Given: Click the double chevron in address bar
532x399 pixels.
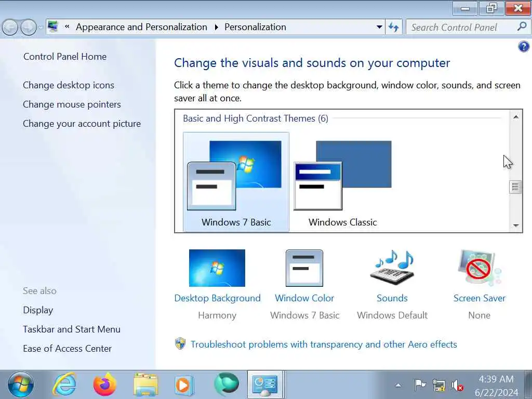Looking at the screenshot, I should (67, 26).
